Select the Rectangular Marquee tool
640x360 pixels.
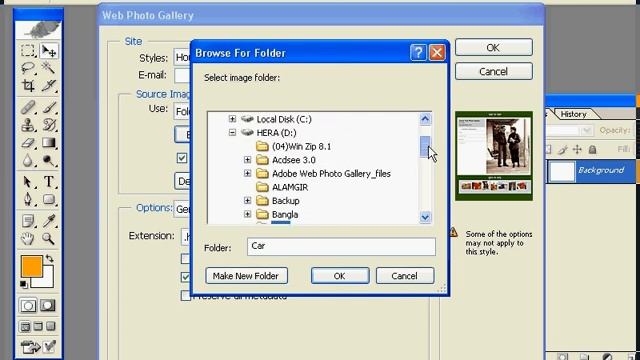28,51
